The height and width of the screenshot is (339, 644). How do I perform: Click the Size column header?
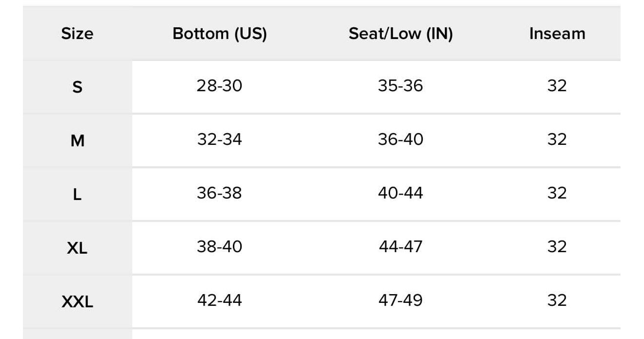click(77, 34)
